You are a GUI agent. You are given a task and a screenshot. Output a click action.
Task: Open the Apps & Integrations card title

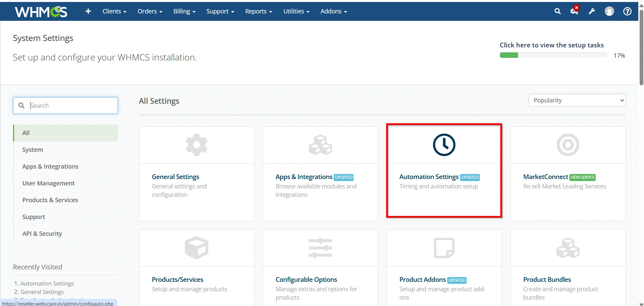coord(304,177)
